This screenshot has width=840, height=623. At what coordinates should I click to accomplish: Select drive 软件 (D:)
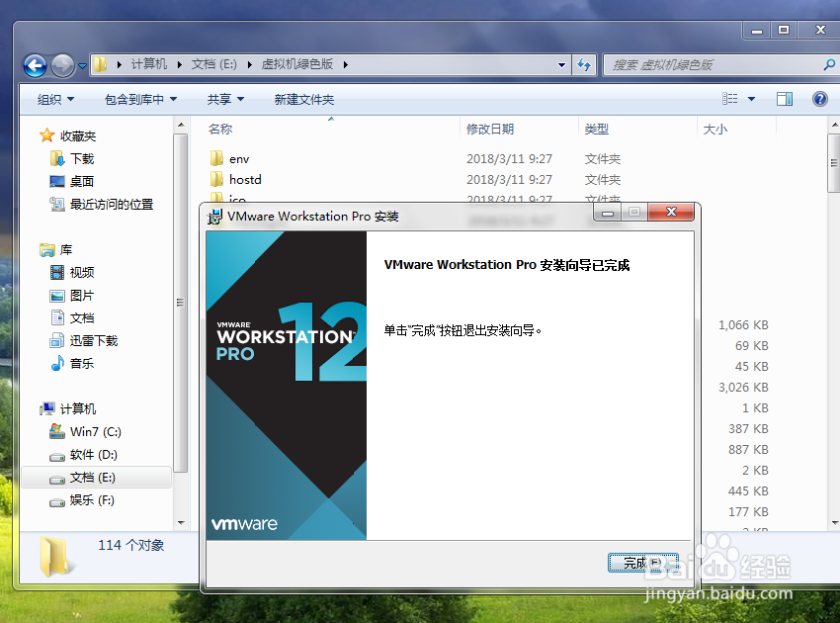[94, 455]
